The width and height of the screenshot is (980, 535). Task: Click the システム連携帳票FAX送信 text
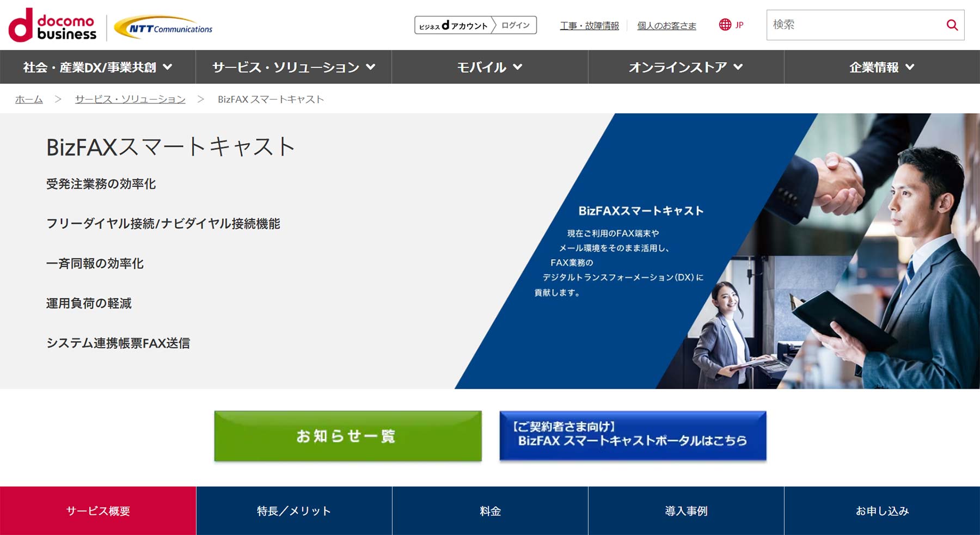118,343
